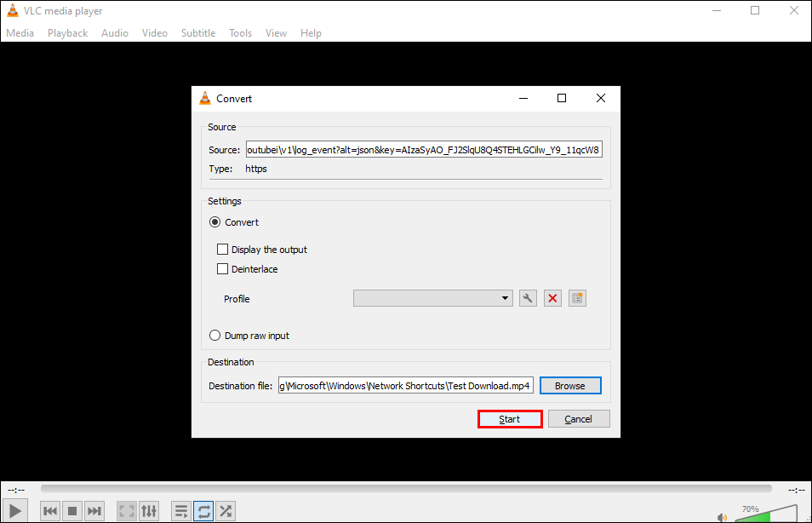Open the Media menu

pos(20,32)
